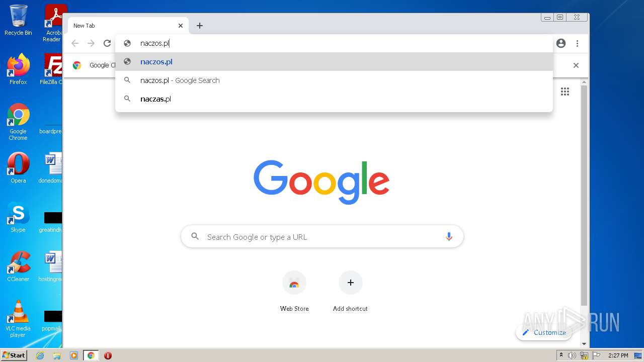Open Chrome's three-dot menu
Image resolution: width=644 pixels, height=362 pixels.
(x=577, y=43)
